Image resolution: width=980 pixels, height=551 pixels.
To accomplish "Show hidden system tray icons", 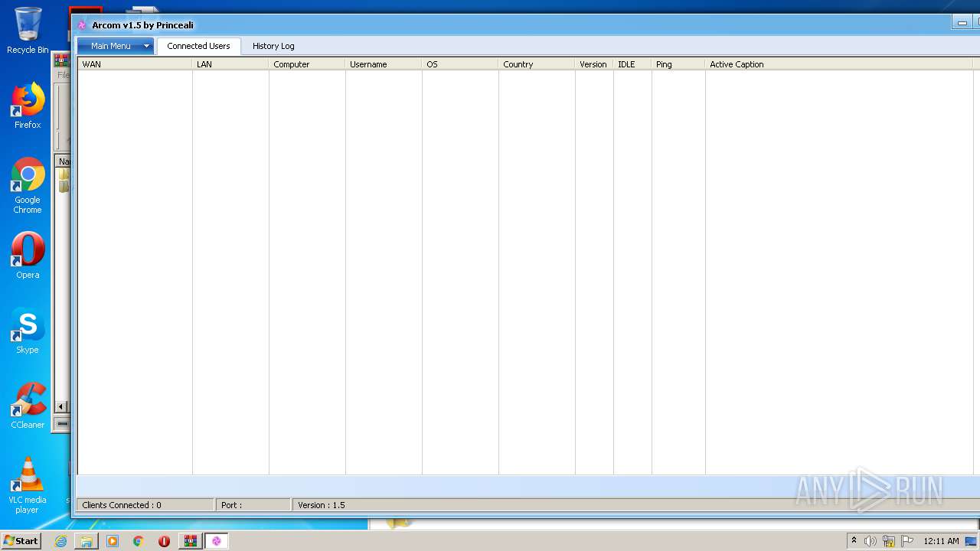I will (x=854, y=541).
